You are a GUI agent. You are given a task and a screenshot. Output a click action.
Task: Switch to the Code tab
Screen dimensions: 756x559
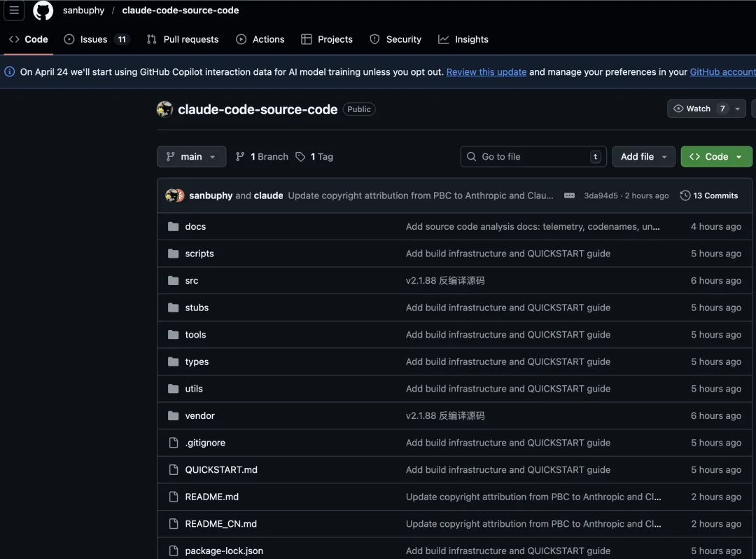click(x=29, y=39)
